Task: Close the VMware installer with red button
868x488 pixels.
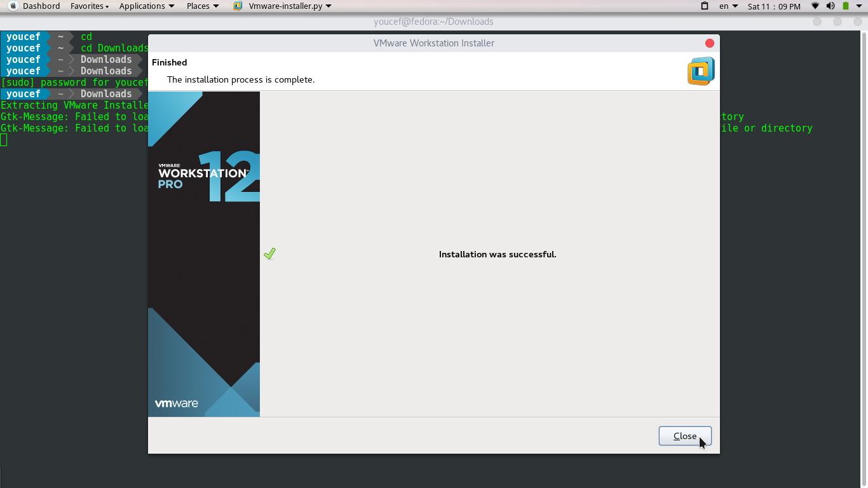Action: tap(710, 43)
